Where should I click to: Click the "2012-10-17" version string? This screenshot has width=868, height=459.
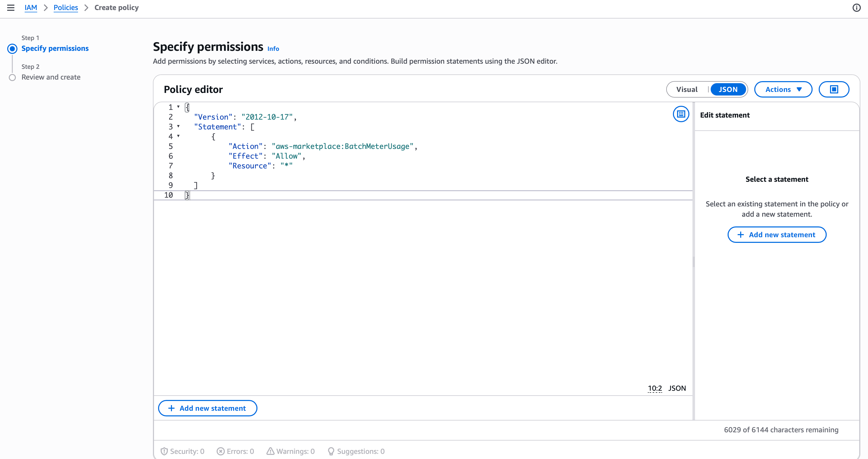point(267,117)
